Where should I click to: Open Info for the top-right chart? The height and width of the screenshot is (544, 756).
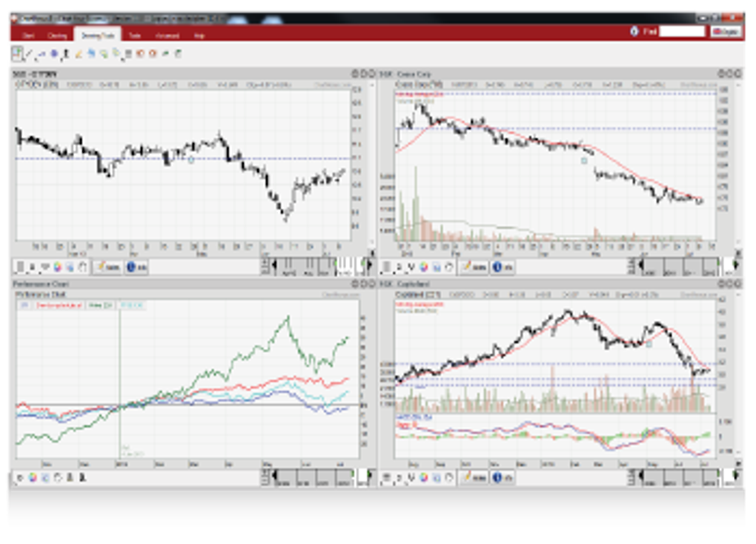click(503, 267)
